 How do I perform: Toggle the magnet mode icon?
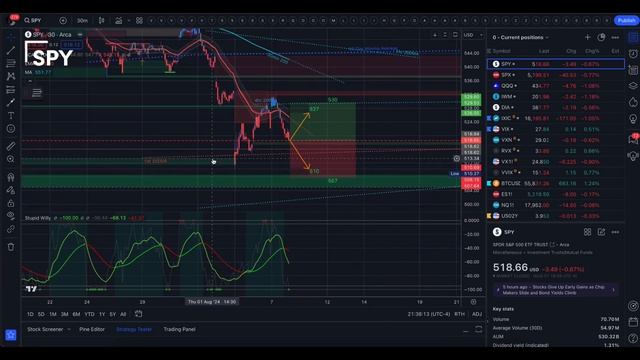tap(11, 177)
